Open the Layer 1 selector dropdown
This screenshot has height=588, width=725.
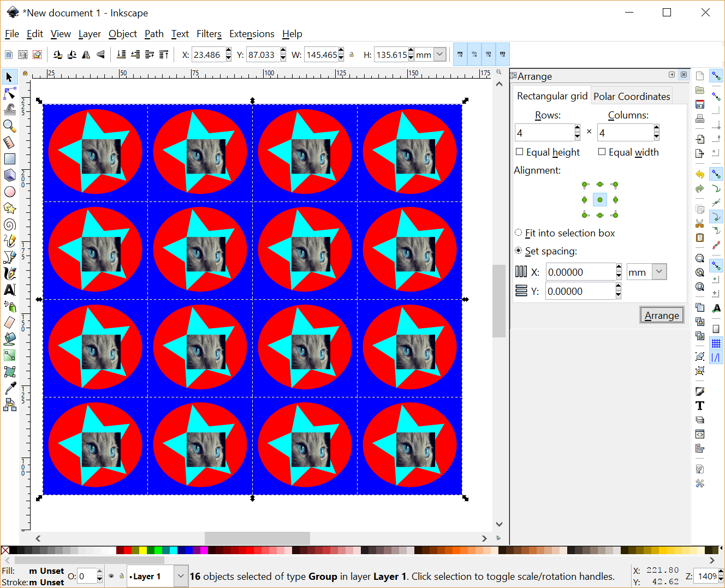[180, 576]
